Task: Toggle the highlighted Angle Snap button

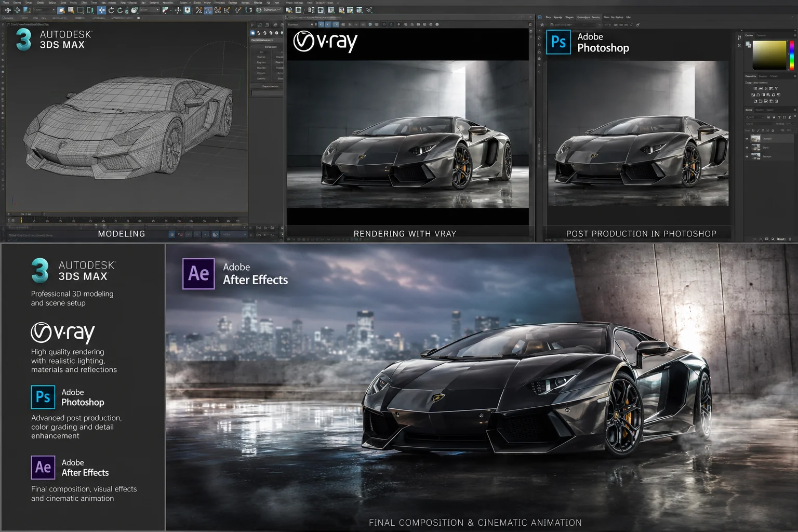Action: [208, 10]
